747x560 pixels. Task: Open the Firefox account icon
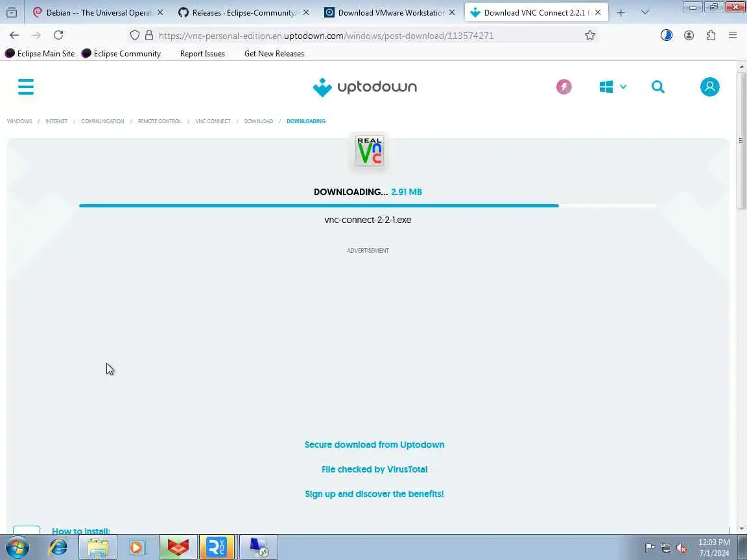click(x=689, y=35)
